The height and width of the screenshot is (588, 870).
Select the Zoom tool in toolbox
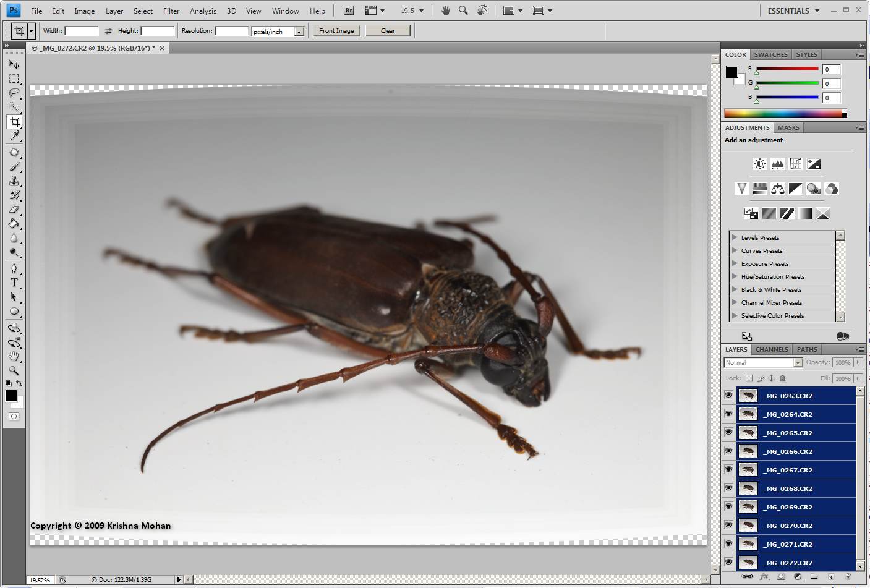(14, 371)
